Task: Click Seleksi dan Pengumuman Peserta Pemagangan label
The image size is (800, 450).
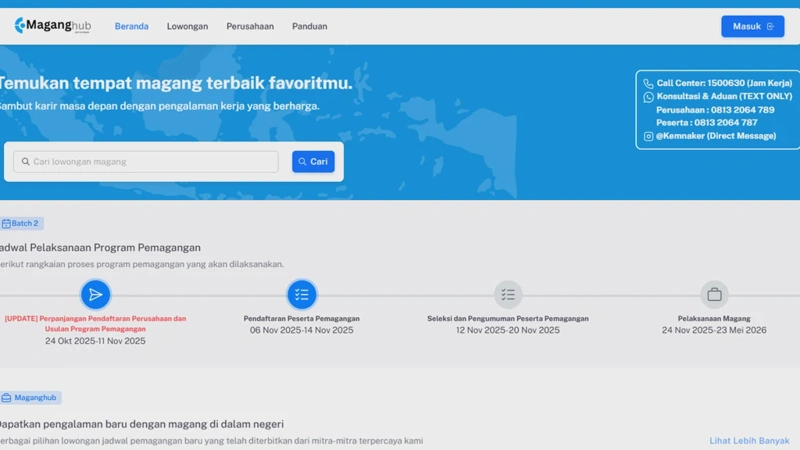Action: pyautogui.click(x=508, y=318)
